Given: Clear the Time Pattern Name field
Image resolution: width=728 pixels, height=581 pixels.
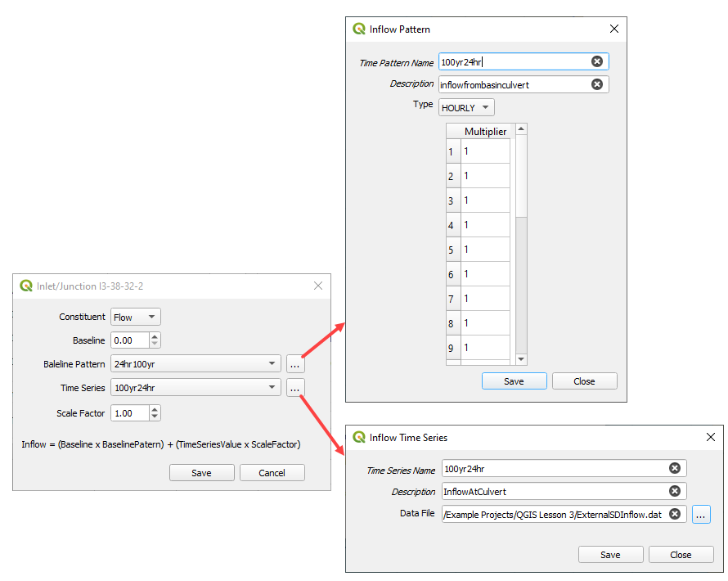Looking at the screenshot, I should tap(596, 61).
